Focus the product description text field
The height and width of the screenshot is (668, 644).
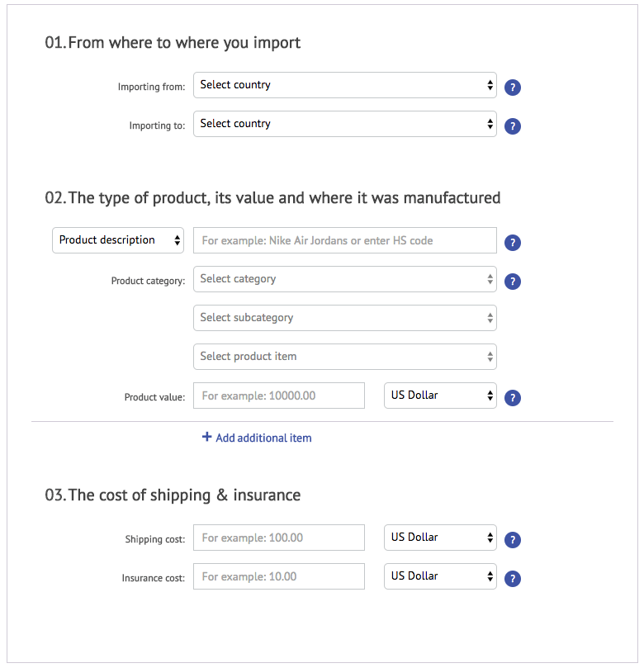344,240
